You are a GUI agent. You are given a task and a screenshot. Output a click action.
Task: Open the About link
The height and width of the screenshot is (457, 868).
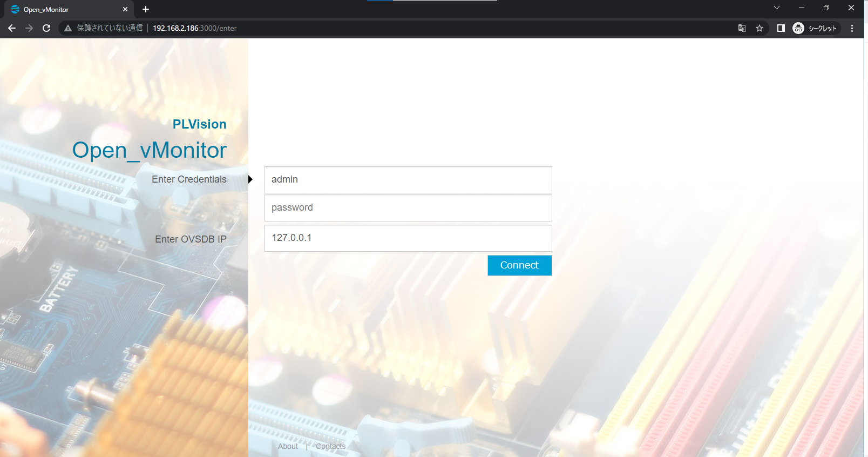pyautogui.click(x=288, y=446)
